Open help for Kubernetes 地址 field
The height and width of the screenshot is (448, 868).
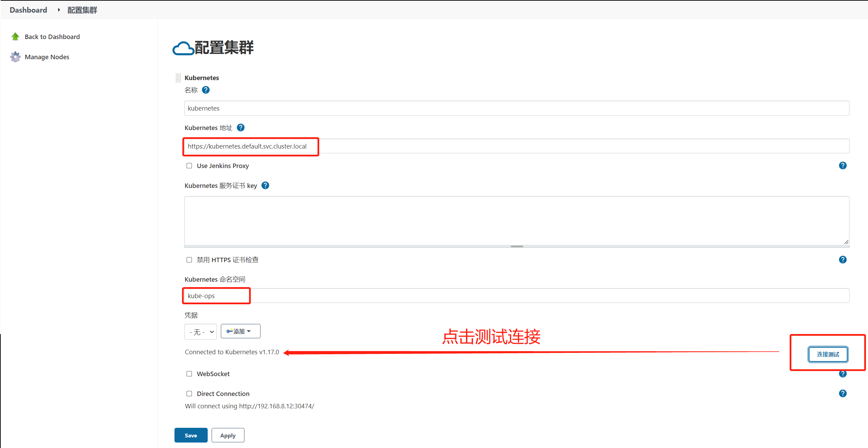point(241,128)
